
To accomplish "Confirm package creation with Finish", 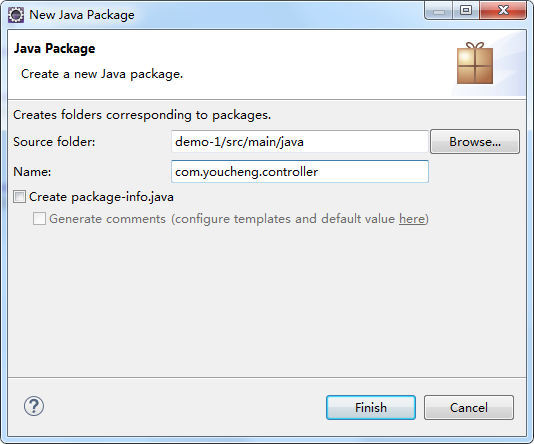I will pyautogui.click(x=371, y=408).
